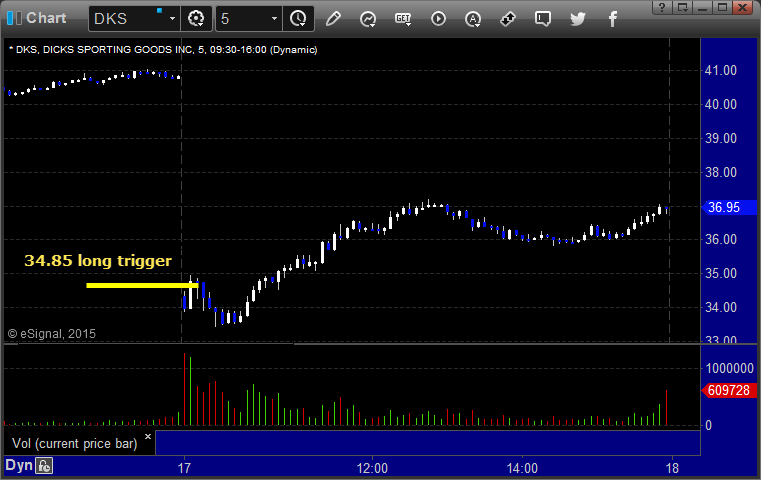Click the question mark help button
Screen dimensions: 761x480
pos(662,7)
